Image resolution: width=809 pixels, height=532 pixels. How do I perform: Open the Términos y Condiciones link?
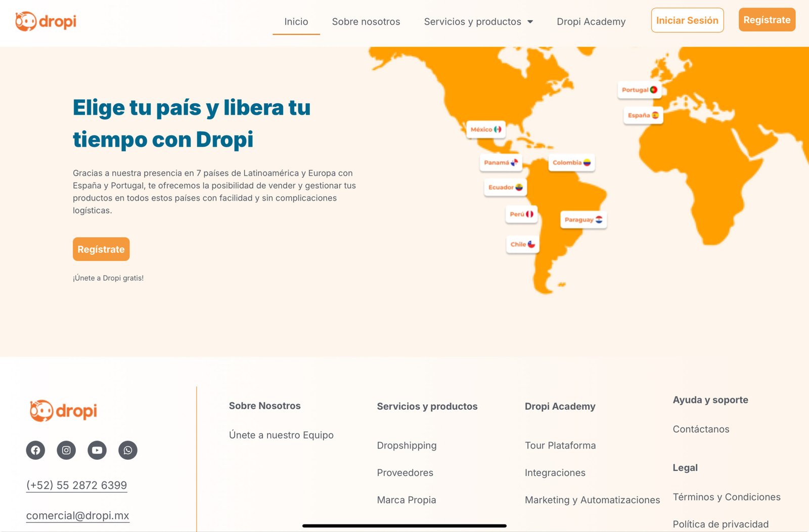727,497
